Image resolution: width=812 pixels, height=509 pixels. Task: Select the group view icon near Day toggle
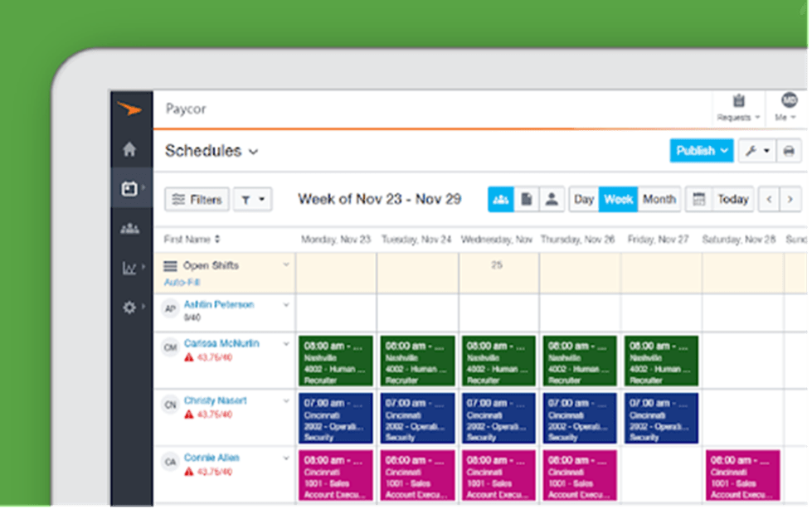point(501,199)
